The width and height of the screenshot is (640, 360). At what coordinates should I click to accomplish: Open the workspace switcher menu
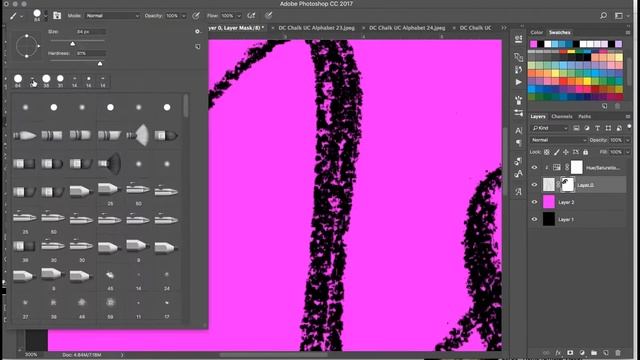621,16
